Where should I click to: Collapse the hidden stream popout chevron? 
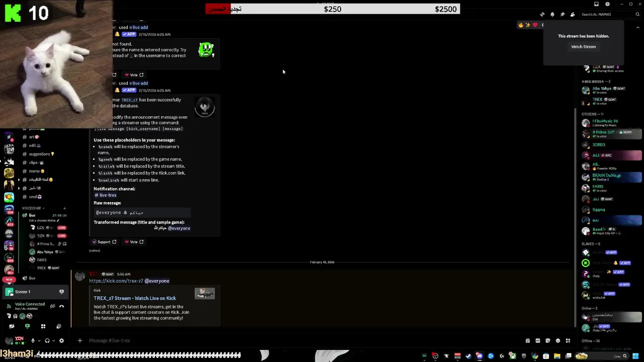coord(637,28)
